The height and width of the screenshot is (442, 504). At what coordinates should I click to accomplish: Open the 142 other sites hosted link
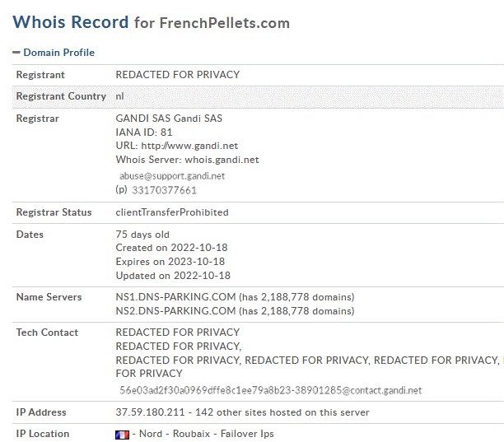(282, 412)
